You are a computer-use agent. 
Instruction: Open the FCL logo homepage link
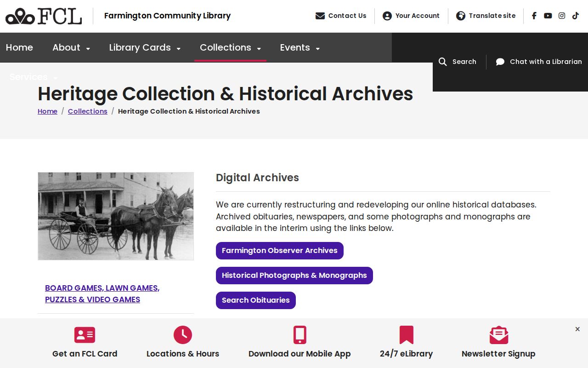tap(44, 16)
